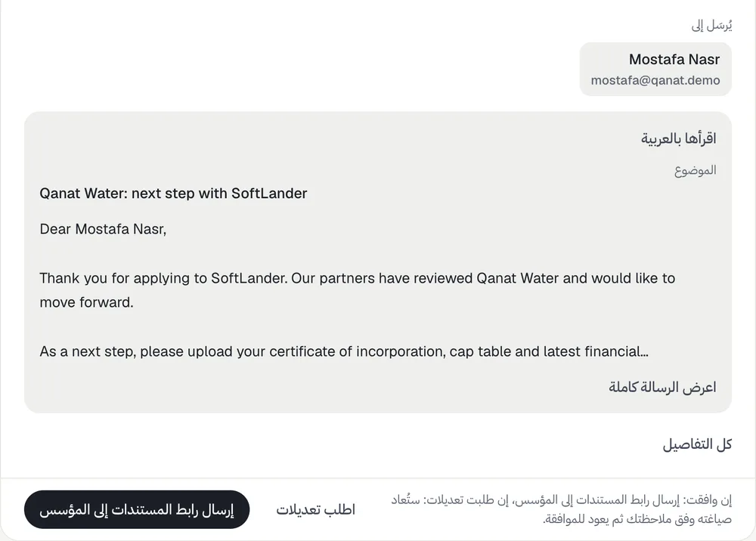Click the الموضوع subject label
Screen dimensions: 756x541
(696, 171)
